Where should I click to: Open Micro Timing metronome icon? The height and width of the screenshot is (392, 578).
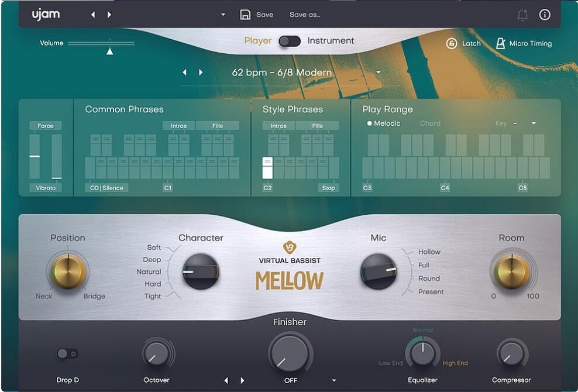(x=500, y=43)
